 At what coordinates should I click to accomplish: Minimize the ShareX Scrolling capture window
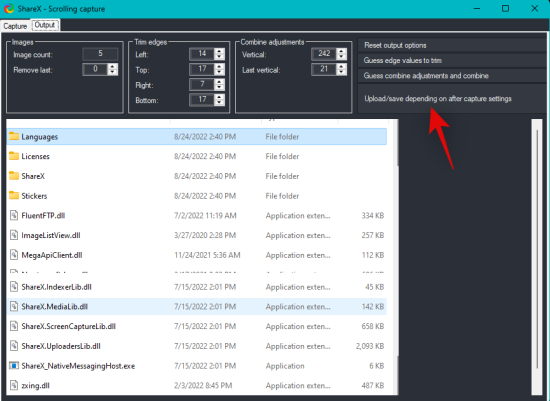[477, 8]
